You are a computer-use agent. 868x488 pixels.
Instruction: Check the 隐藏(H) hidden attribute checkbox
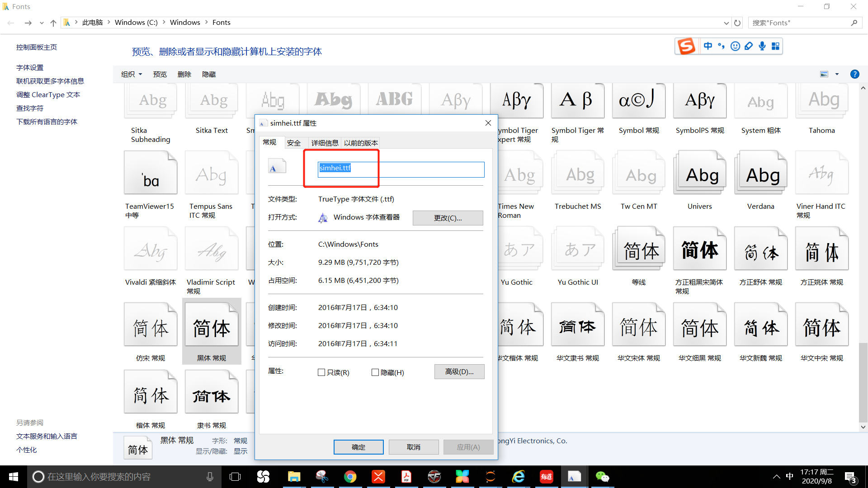click(x=375, y=372)
